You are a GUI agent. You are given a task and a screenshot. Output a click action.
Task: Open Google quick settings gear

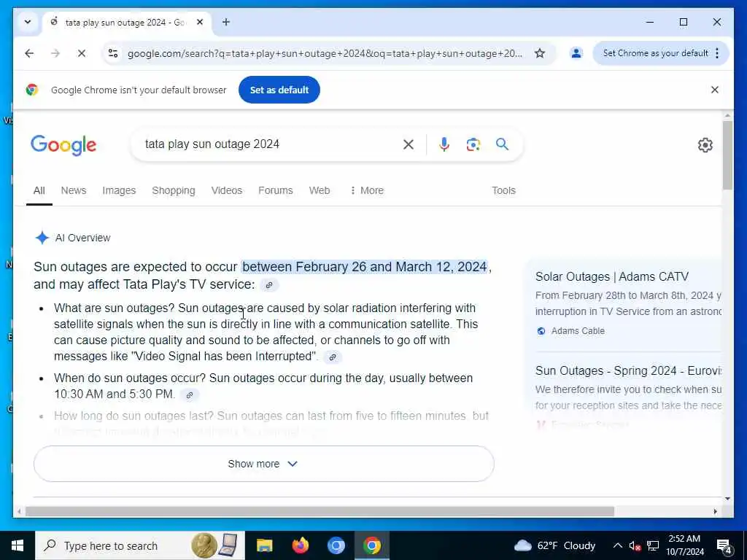coord(705,145)
